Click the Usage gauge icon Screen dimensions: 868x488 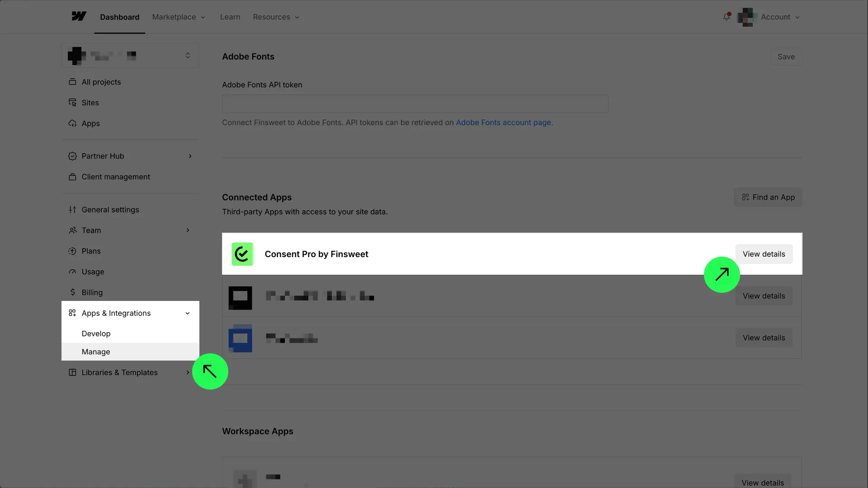click(x=72, y=272)
